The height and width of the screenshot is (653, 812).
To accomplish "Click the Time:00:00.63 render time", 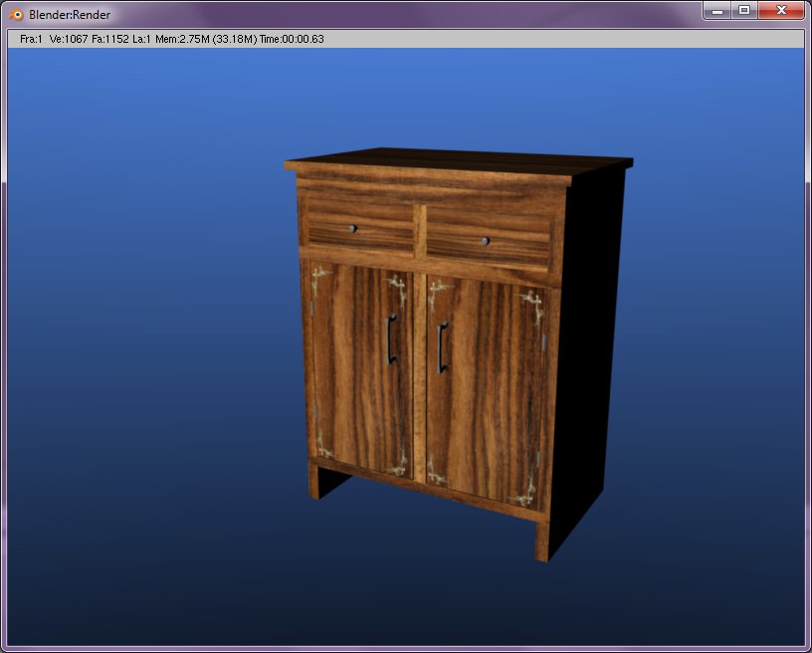I will [x=292, y=39].
